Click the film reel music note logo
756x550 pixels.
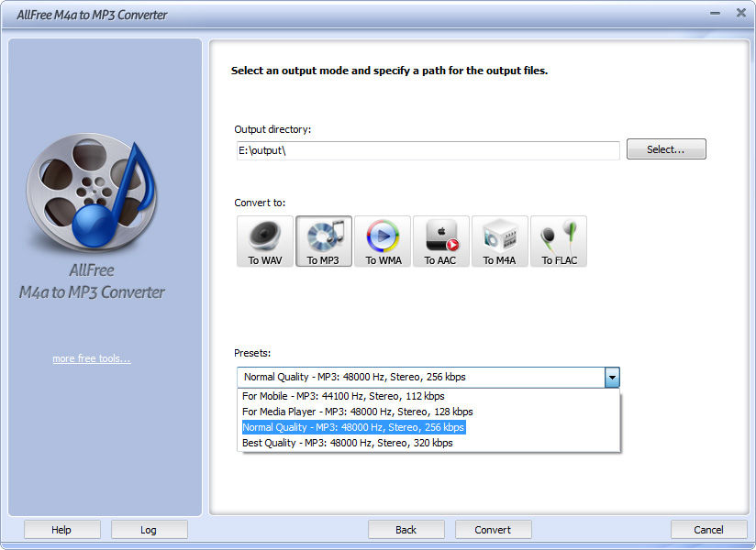pyautogui.click(x=92, y=192)
